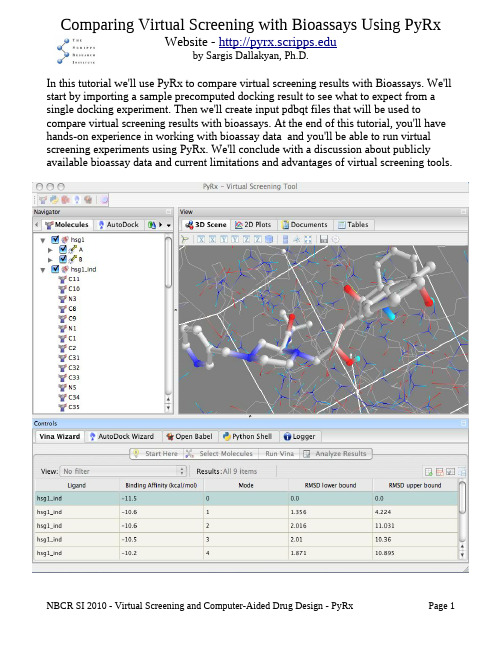
Task: Expand chain B in Navigator tree
Action: tap(50, 260)
